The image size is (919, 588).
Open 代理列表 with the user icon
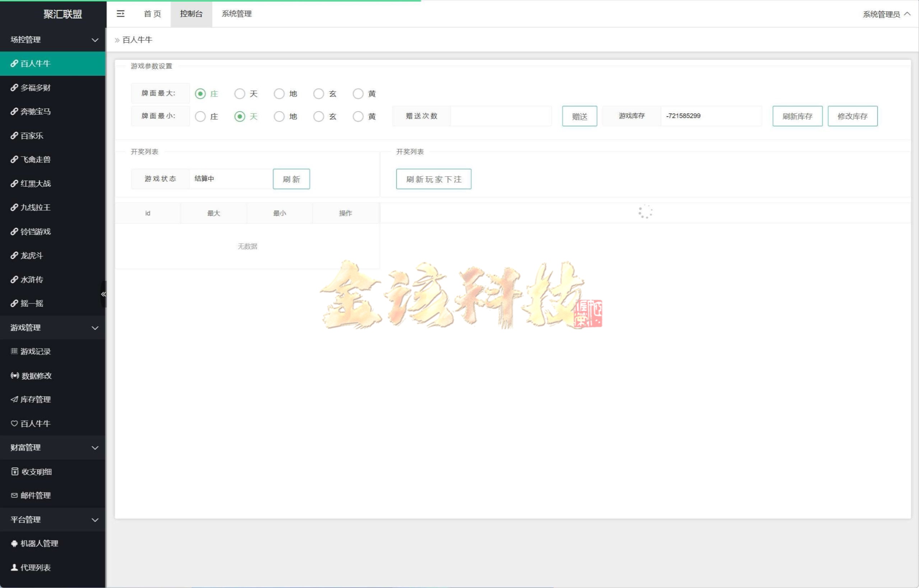click(35, 568)
